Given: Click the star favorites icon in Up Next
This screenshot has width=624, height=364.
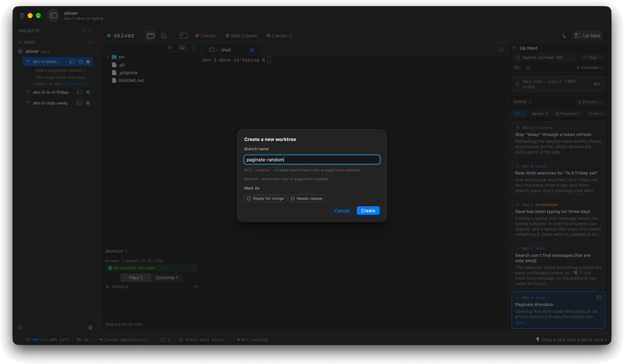Looking at the screenshot, I should 528,67.
